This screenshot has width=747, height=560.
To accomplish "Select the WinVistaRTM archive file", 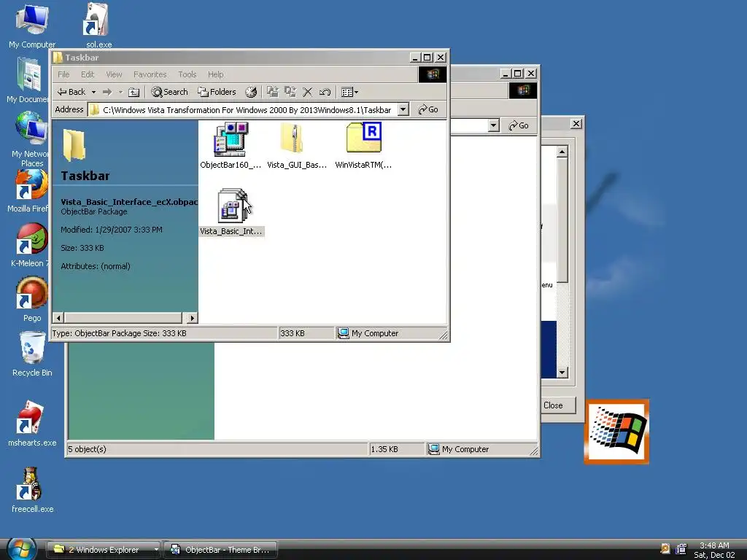I will [x=363, y=146].
